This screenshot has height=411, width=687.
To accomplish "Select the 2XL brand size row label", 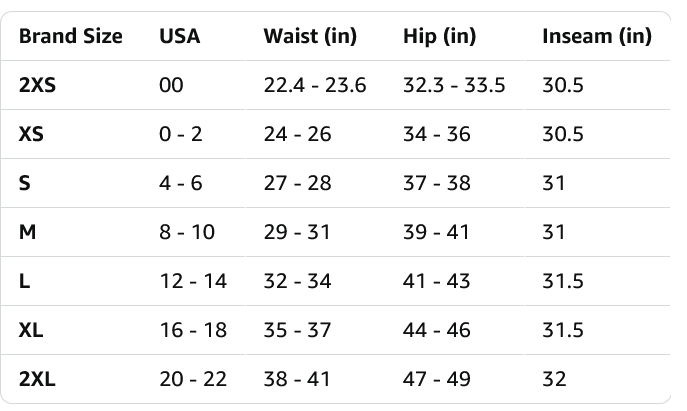I will tap(37, 379).
